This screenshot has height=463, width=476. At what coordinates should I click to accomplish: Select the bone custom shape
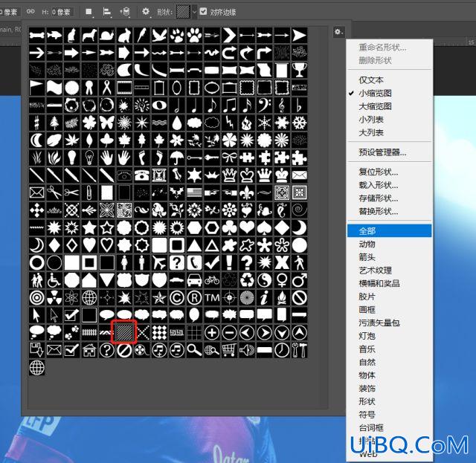point(36,36)
